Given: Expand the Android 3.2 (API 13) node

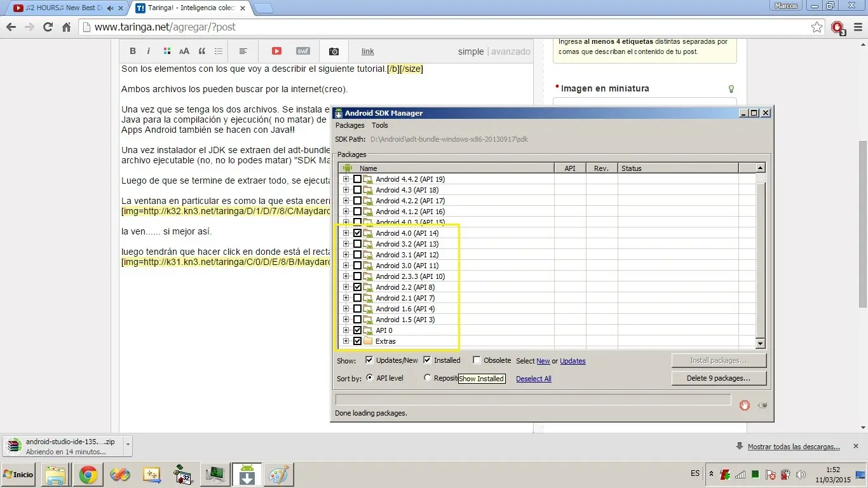Looking at the screenshot, I should [346, 244].
